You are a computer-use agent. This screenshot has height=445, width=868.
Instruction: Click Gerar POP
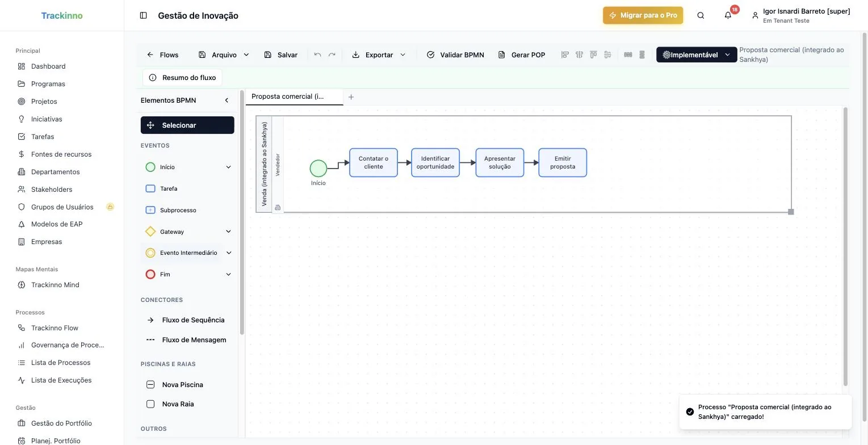[522, 54]
